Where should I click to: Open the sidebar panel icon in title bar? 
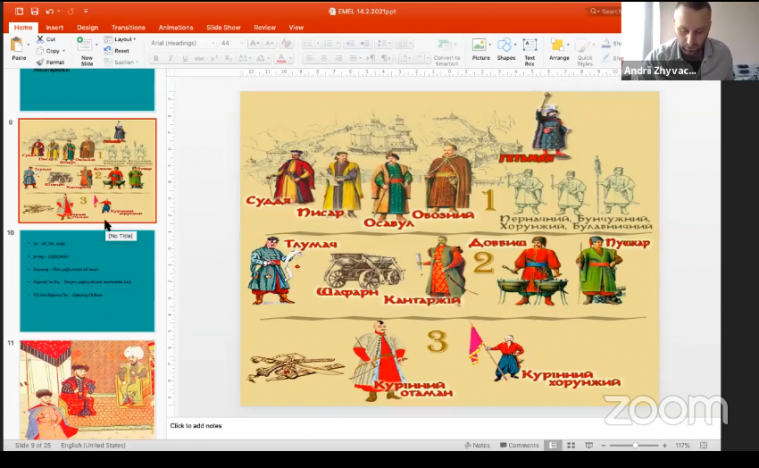point(19,11)
